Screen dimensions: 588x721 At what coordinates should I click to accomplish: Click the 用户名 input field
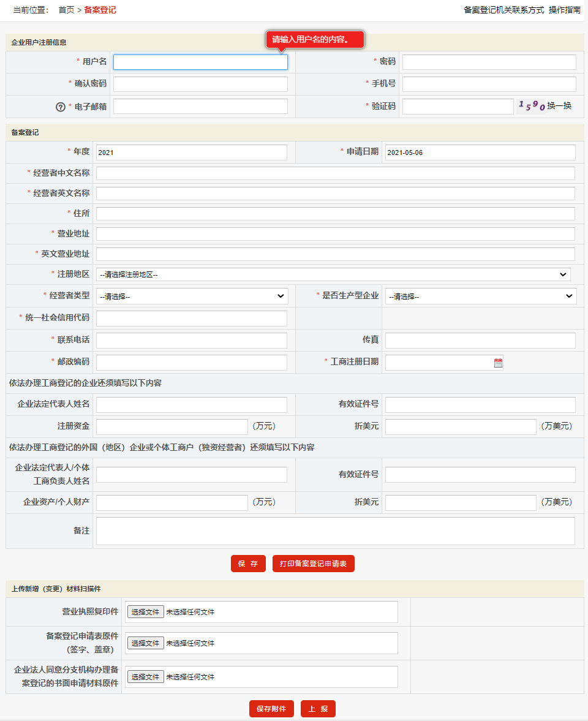200,62
